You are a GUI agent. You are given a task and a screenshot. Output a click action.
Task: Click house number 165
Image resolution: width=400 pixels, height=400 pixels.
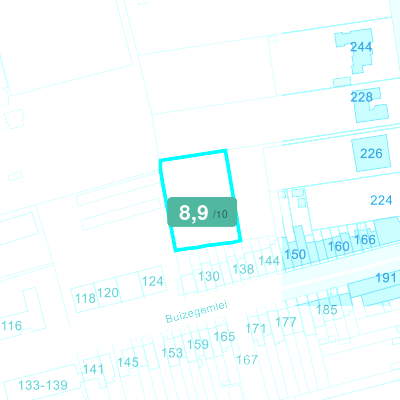[x=224, y=336]
